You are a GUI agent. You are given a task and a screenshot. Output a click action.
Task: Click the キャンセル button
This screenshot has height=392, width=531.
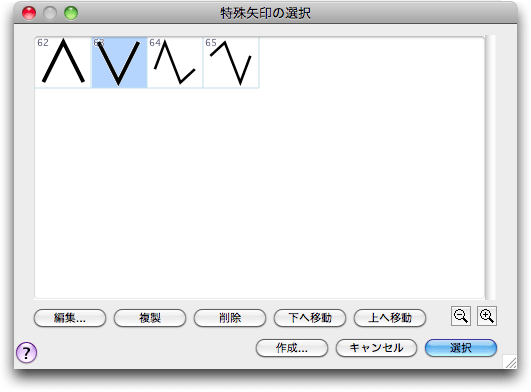tap(376, 348)
